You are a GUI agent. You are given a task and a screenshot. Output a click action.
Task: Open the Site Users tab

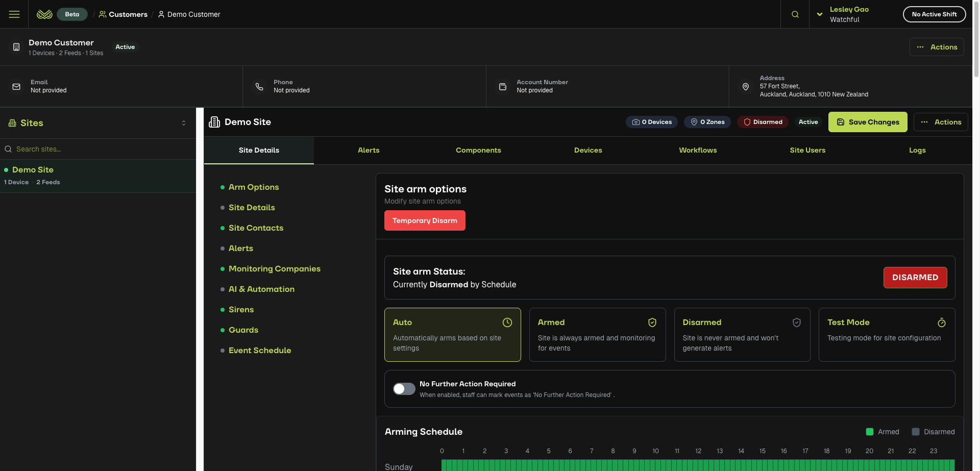tap(807, 150)
